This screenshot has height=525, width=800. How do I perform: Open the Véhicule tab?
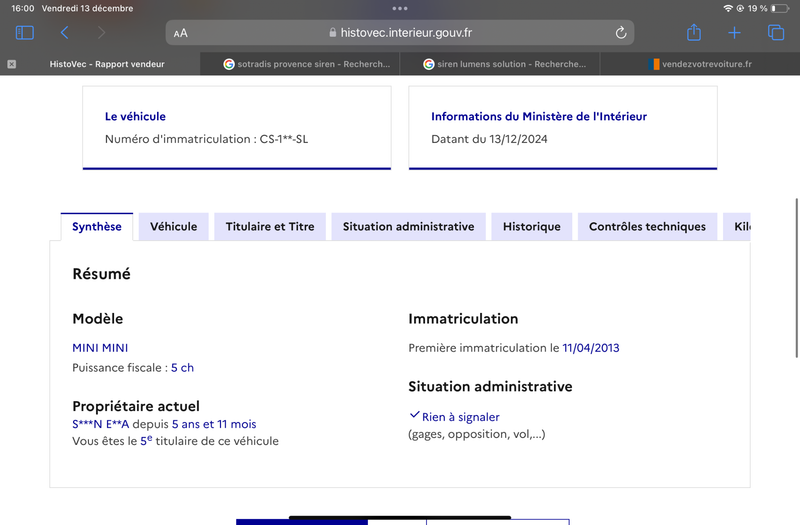click(x=173, y=227)
